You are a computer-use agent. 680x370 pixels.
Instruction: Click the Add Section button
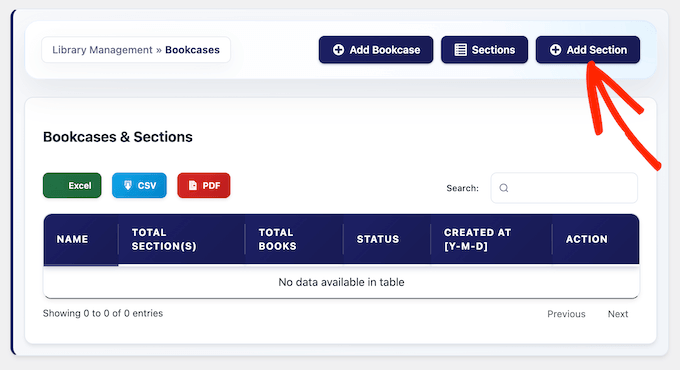pyautogui.click(x=588, y=50)
